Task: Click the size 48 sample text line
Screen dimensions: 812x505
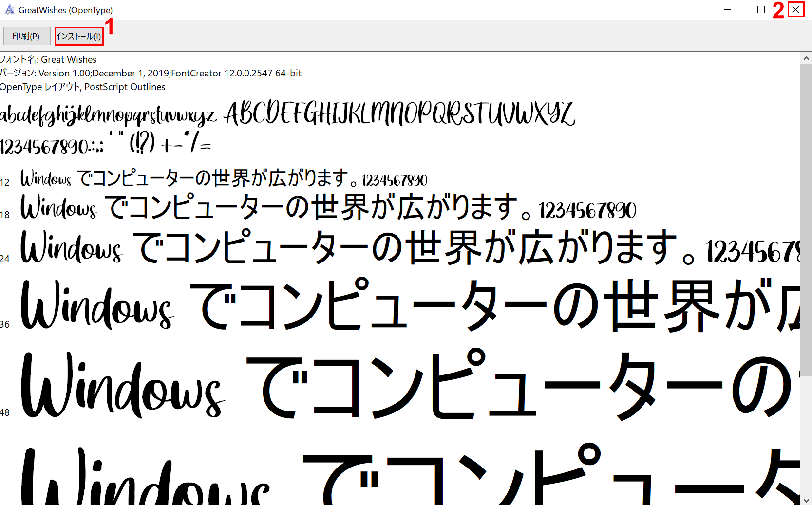Action: 410,384
